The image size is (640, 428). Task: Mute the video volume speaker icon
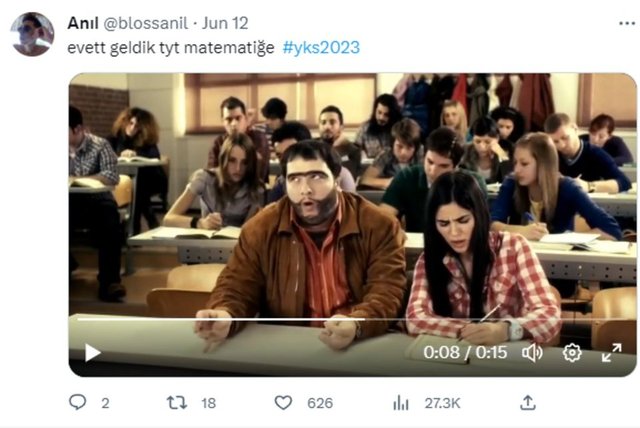(x=532, y=353)
